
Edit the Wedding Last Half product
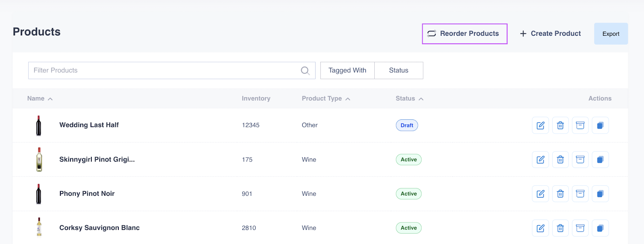pos(540,125)
